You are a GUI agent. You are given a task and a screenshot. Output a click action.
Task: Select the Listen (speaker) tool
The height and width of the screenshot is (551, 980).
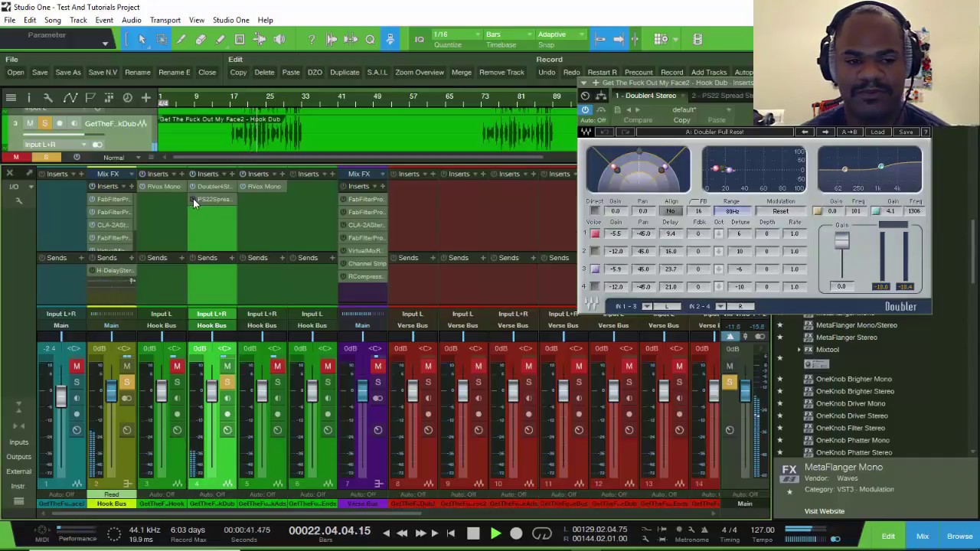(x=279, y=39)
